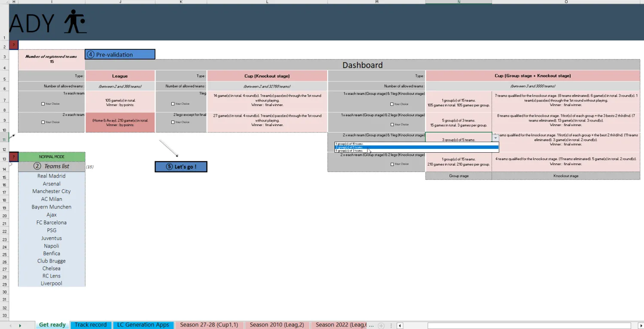Viewport: 644px width, 329px height.
Task: Choose '5 group(s) of 3 teams' from dropdown list
Action: tap(416, 151)
